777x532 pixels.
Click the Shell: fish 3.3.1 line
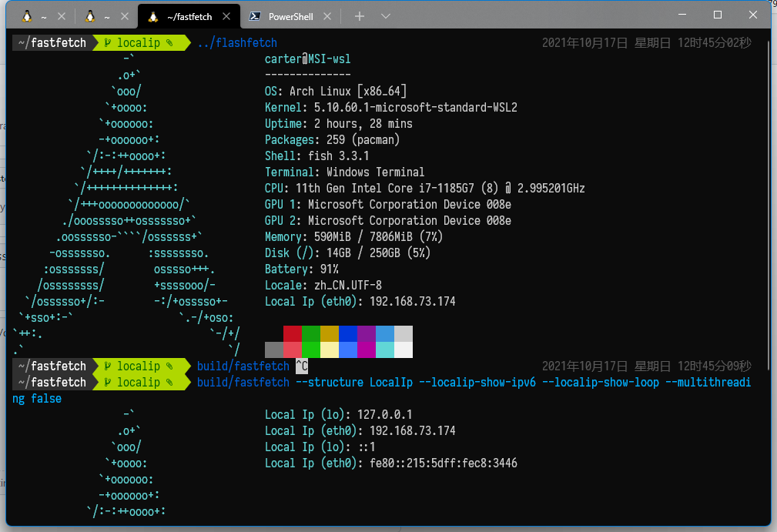coord(316,156)
